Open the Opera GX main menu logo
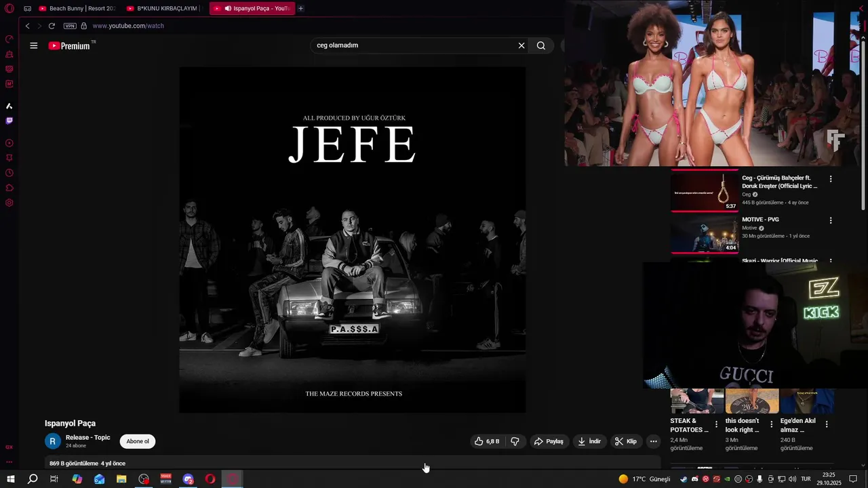Screen dimensions: 868x488 point(9,9)
